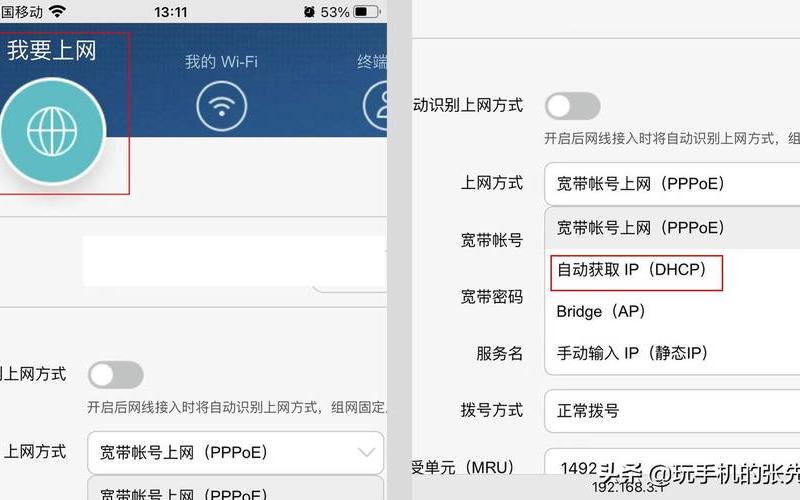Viewport: 800px width, 500px height.
Task: Tap the Wi-Fi signal status bar icon
Action: tap(57, 12)
